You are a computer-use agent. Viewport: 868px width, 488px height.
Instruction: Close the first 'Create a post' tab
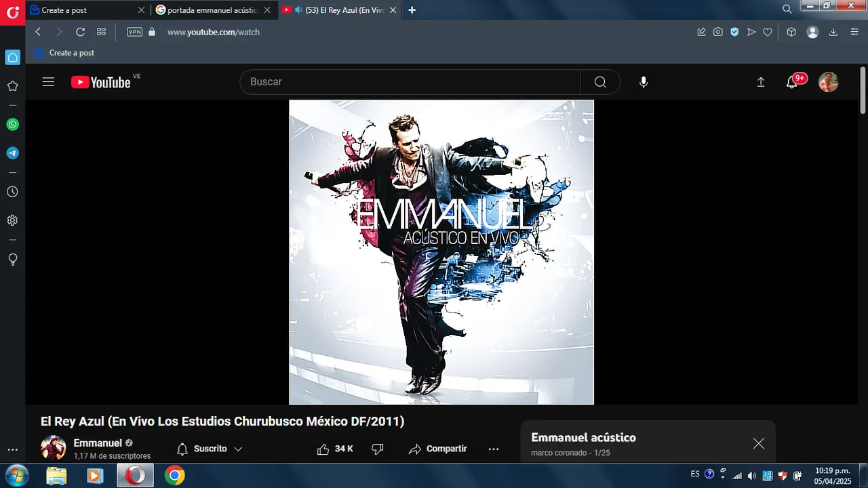coord(141,10)
